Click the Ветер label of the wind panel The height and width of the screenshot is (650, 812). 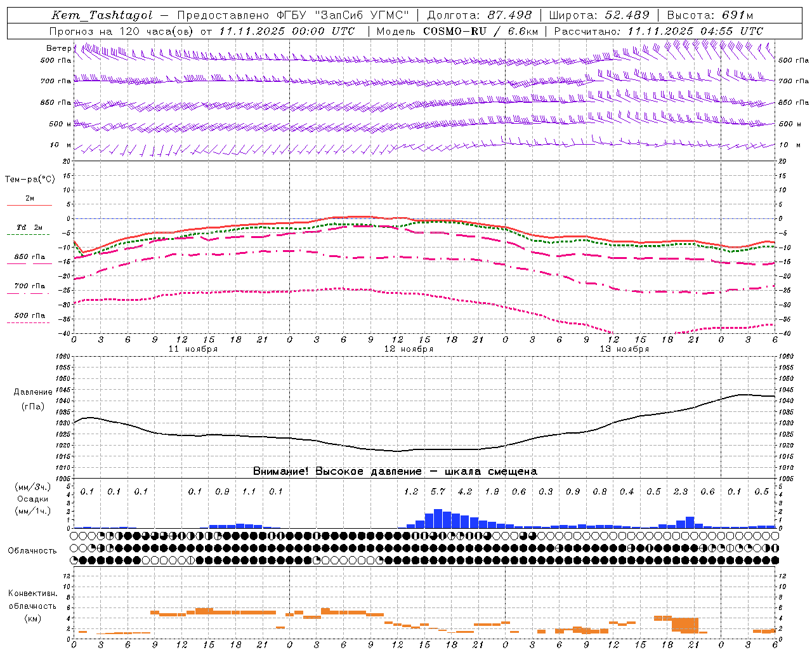click(x=58, y=48)
